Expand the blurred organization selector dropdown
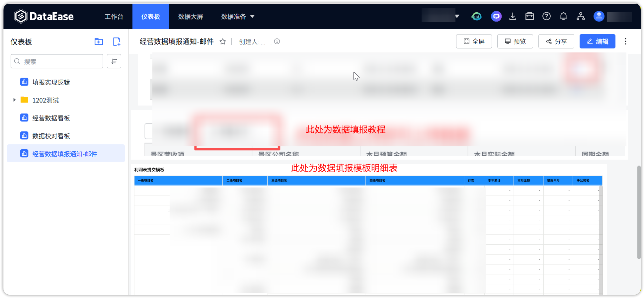The image size is (644, 298). click(441, 16)
